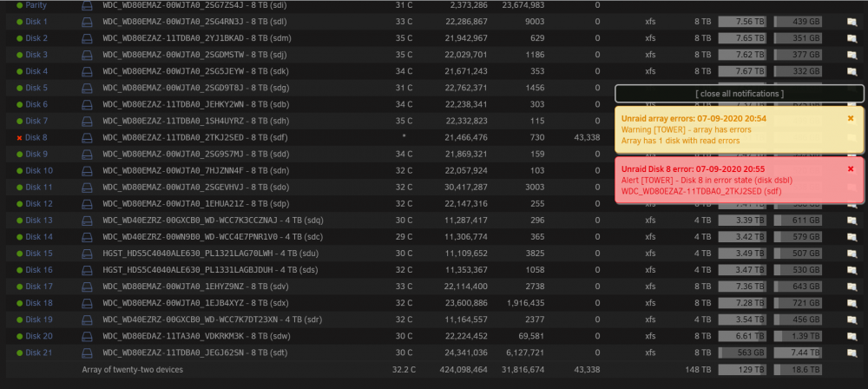Click total used bar showing 129 TB
Image resolution: width=868 pixels, height=389 pixels.
click(742, 370)
